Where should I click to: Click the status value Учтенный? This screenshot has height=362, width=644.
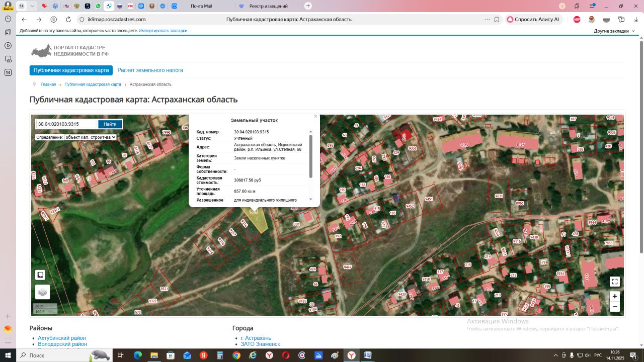click(243, 138)
